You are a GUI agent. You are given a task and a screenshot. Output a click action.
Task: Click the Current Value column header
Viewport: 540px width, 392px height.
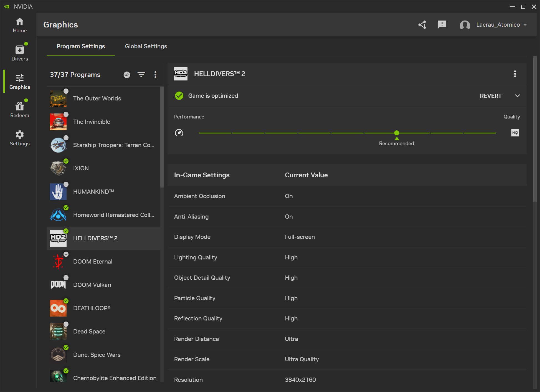point(306,175)
